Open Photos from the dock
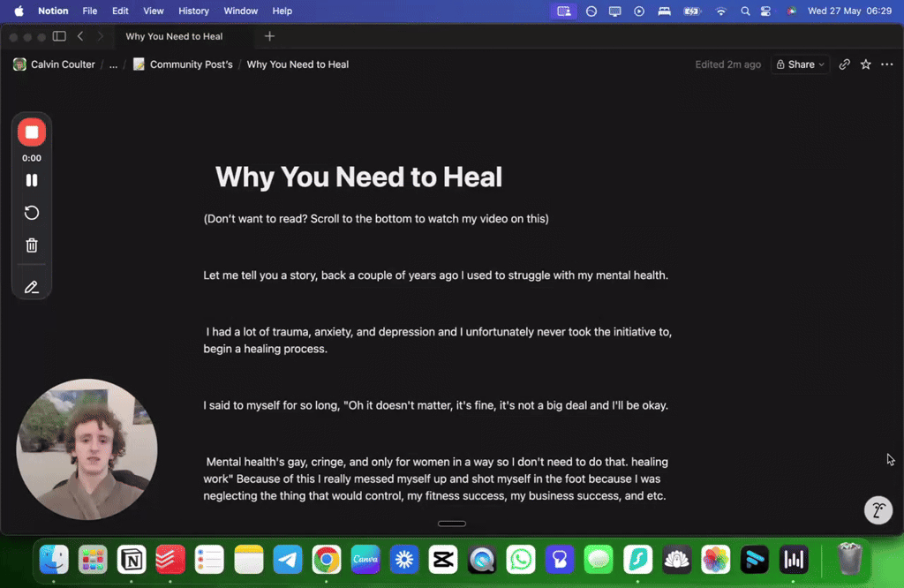Viewport: 904px width, 588px height. [x=715, y=559]
